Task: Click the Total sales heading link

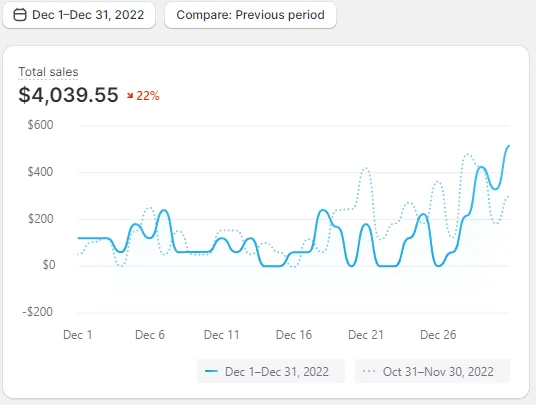Action: [x=48, y=72]
